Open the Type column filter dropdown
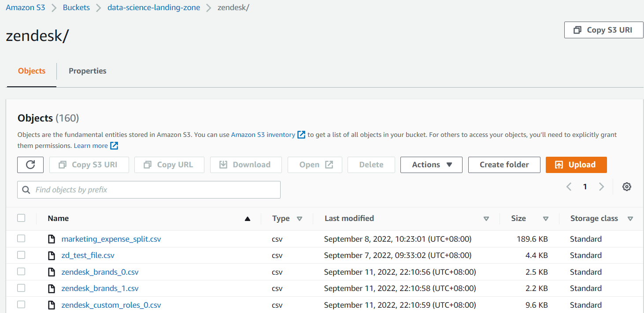 point(300,218)
